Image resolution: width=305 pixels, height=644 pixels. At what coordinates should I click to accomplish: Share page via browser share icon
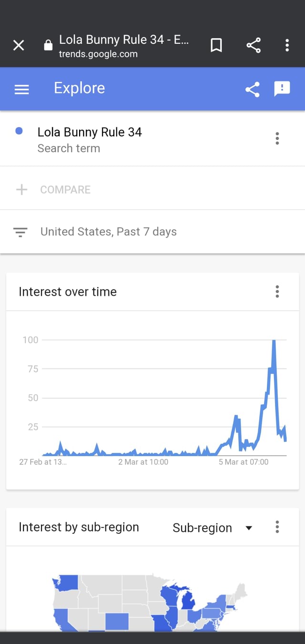[x=254, y=45]
